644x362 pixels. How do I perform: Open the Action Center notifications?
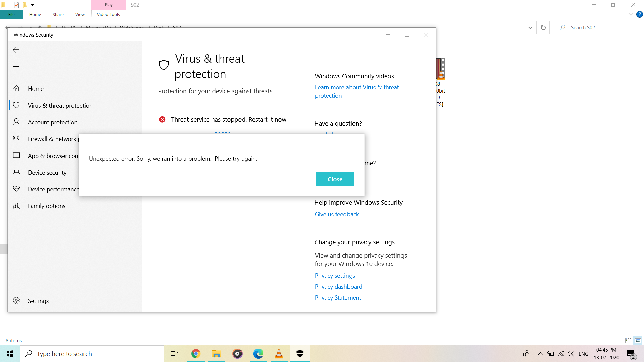click(631, 354)
